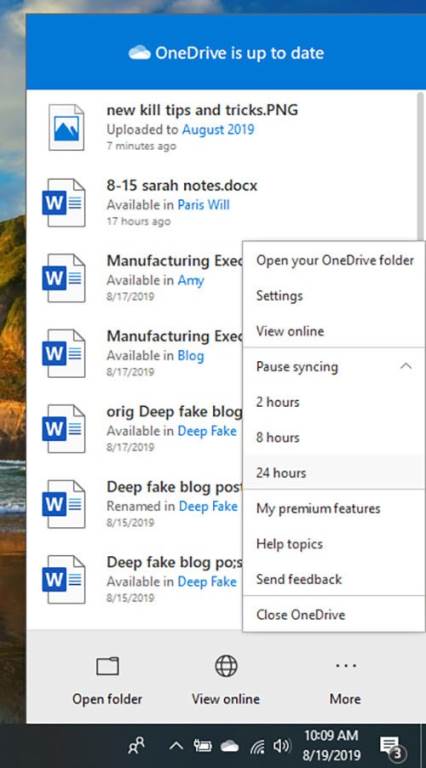The height and width of the screenshot is (768, 426).
Task: Click the View online globe icon
Action: tap(226, 666)
